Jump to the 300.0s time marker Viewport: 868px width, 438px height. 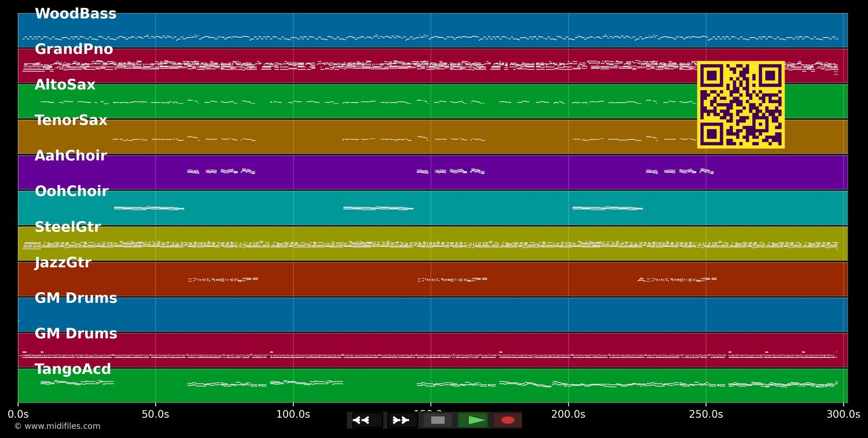(843, 414)
